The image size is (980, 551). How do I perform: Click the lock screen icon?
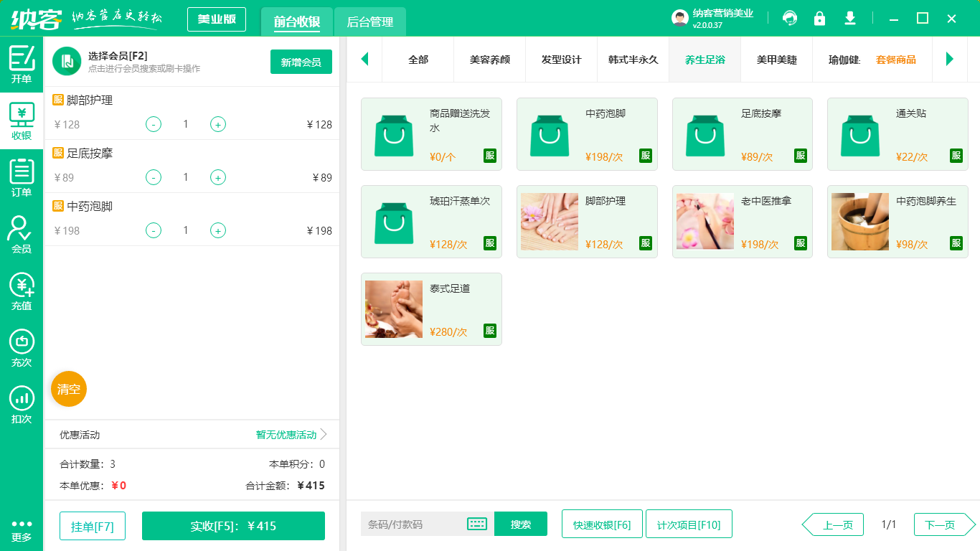point(819,18)
